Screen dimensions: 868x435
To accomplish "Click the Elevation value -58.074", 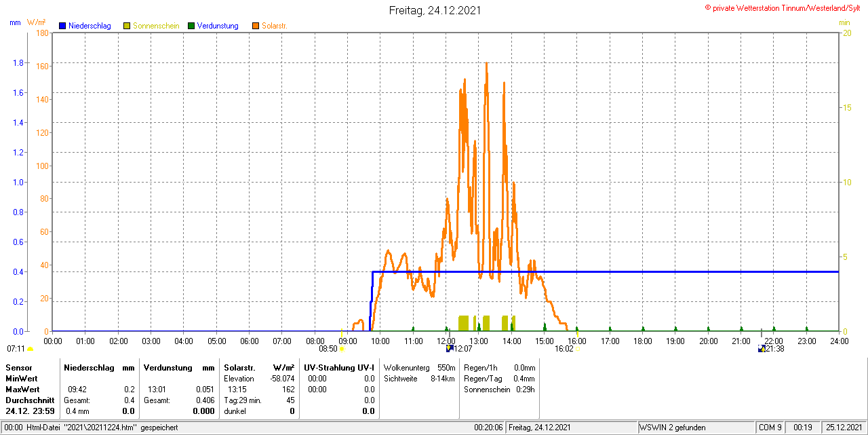I will [281, 378].
